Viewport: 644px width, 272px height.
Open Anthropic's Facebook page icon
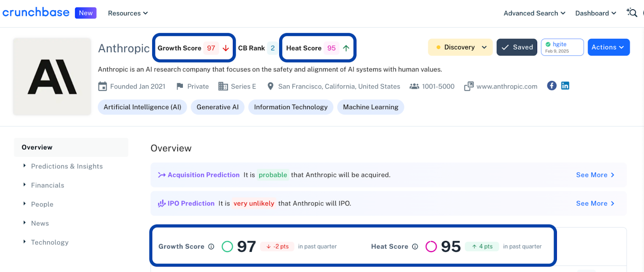(x=552, y=86)
